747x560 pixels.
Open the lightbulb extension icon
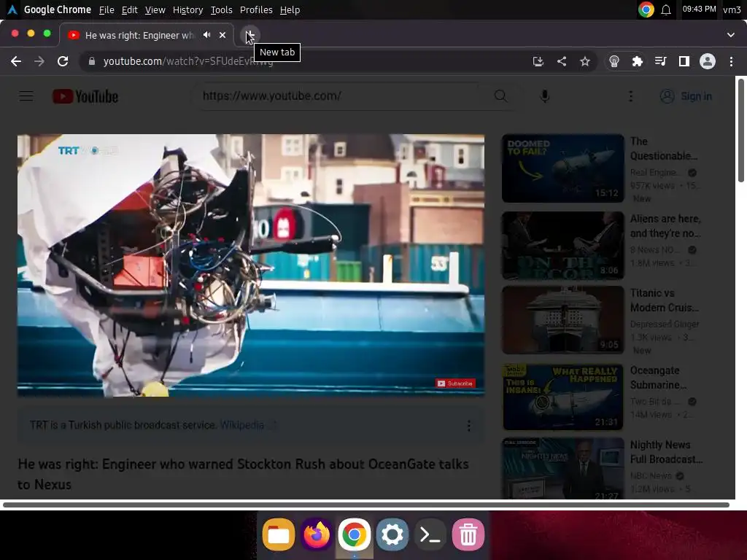614,61
